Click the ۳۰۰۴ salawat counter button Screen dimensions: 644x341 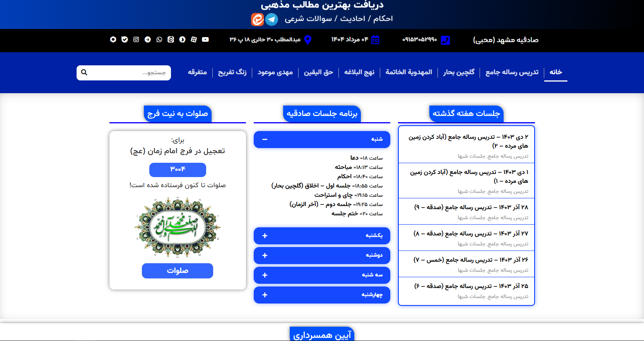point(178,169)
